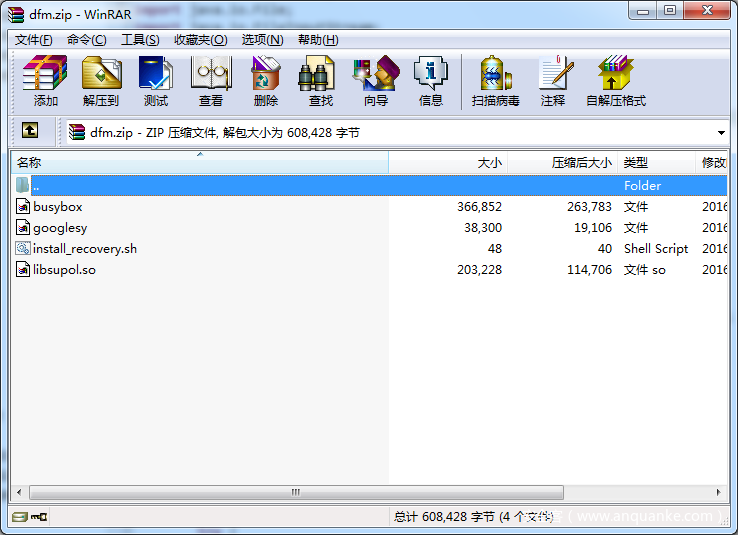The height and width of the screenshot is (535, 738).
Task: Sort by 类型 column header
Action: (656, 163)
